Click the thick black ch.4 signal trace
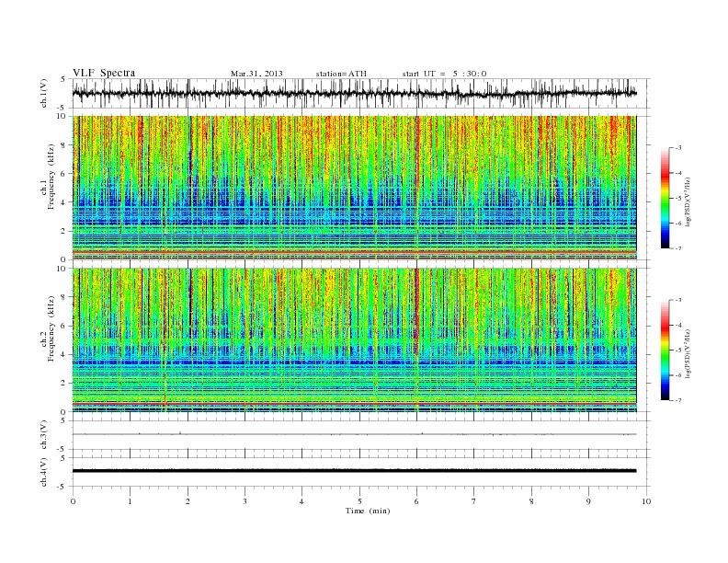Viewport: 728px width, 563px height. [x=354, y=471]
